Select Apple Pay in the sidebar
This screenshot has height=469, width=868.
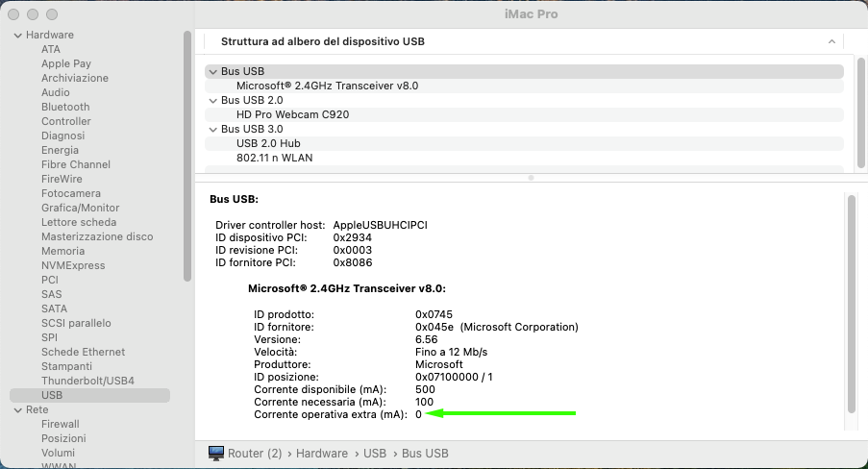[x=66, y=63]
